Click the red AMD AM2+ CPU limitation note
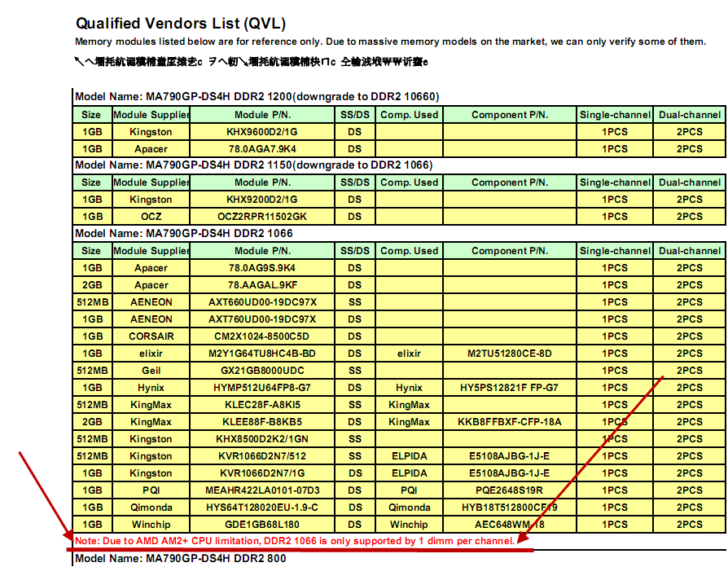 tap(294, 541)
